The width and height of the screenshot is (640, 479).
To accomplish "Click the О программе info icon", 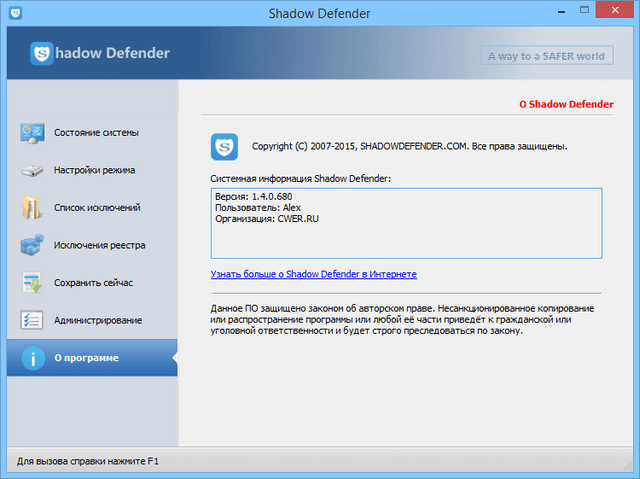I will 32,358.
